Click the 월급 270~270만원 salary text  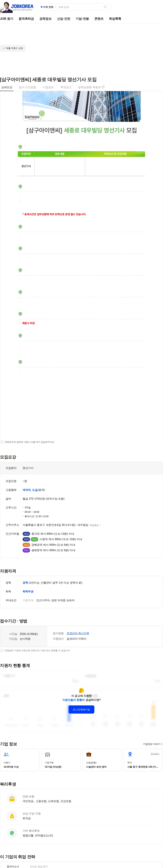[x=43, y=499]
